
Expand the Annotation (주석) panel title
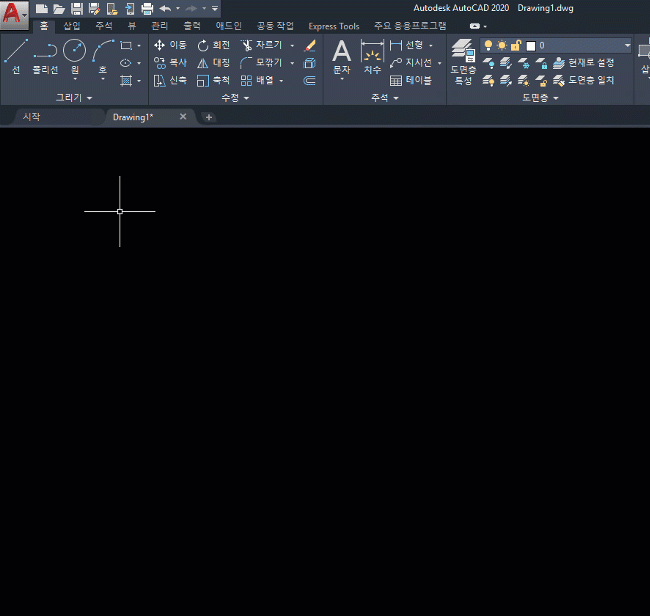click(385, 98)
